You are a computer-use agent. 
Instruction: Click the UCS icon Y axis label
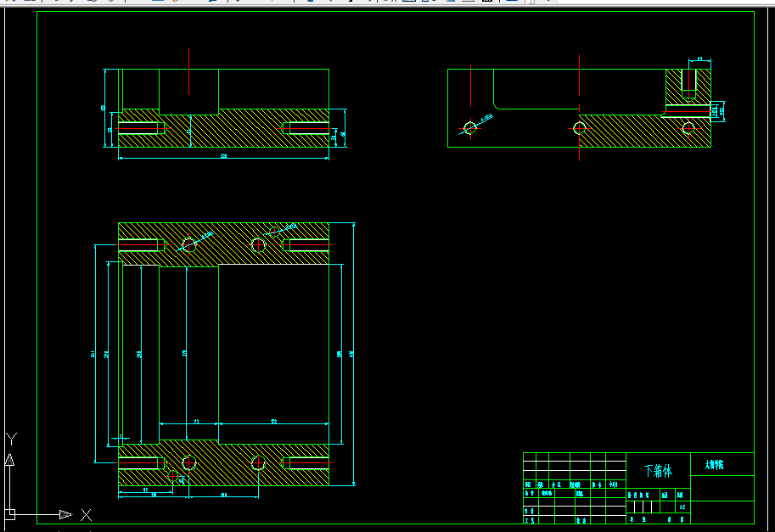pos(11,439)
